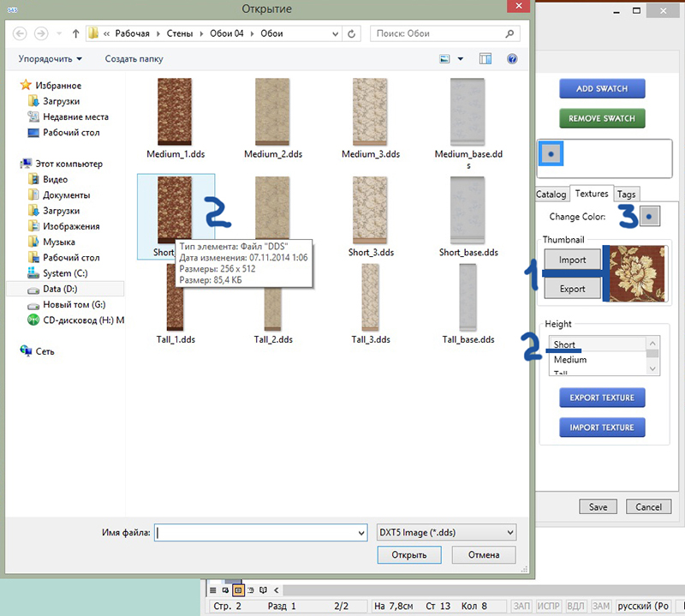685x616 pixels.
Task: Click the Back navigation arrow
Action: coord(19,34)
